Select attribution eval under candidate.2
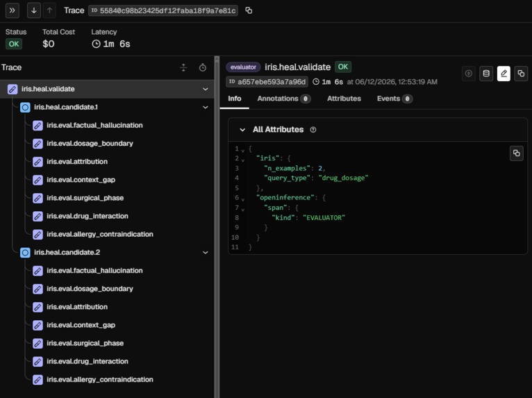The width and height of the screenshot is (532, 398). click(107, 307)
